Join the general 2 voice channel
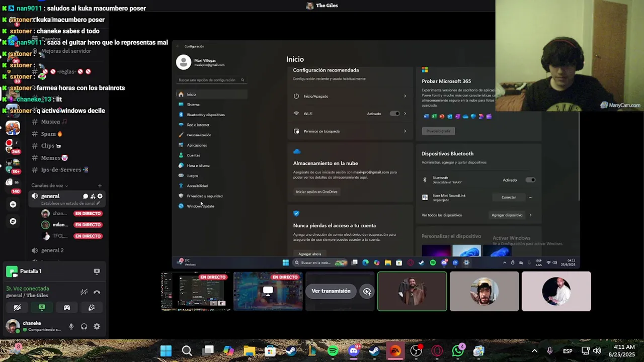 coord(52,250)
